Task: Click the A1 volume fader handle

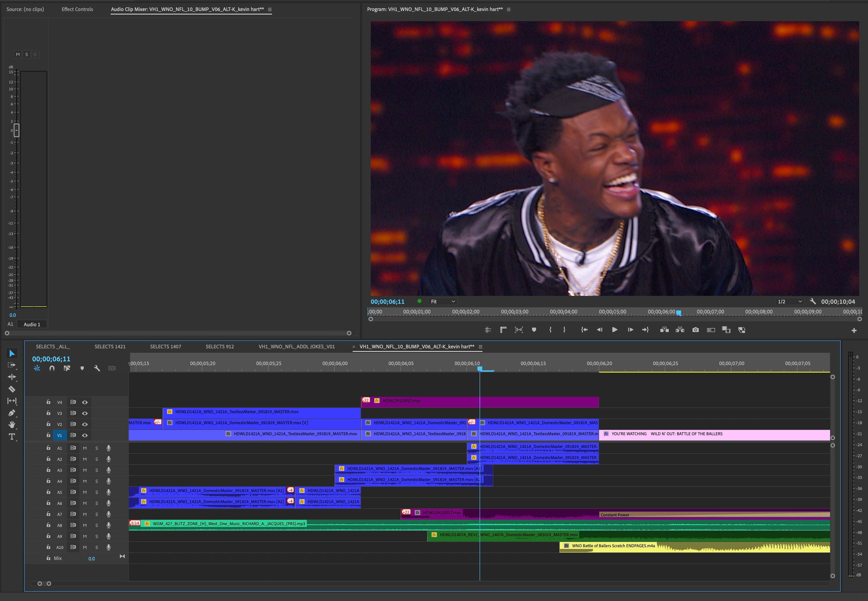Action: click(16, 130)
